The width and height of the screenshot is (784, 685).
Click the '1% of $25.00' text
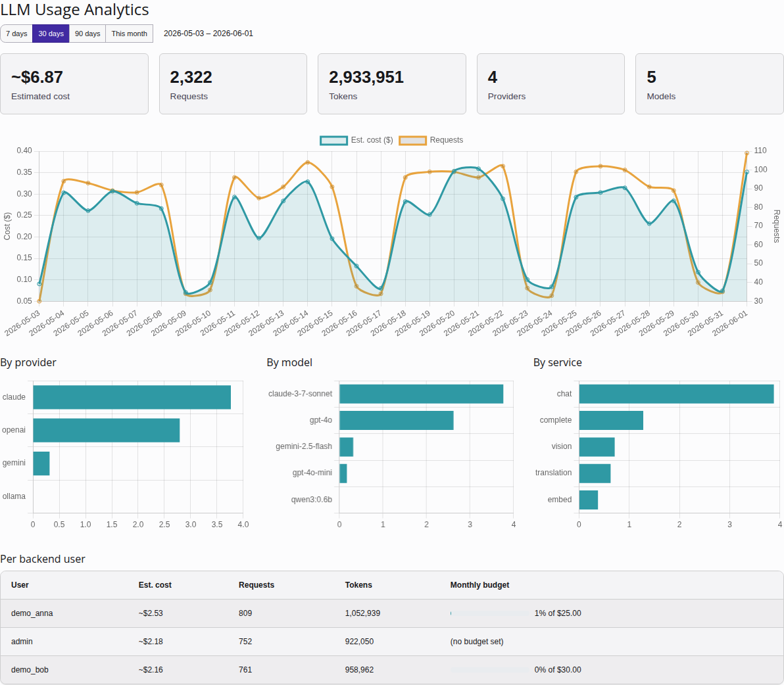pos(558,613)
